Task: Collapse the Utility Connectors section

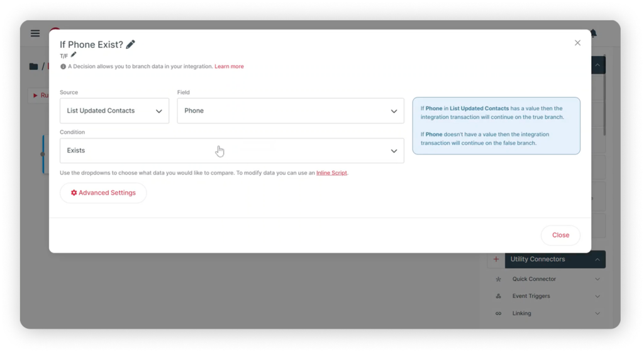Action: (597, 259)
